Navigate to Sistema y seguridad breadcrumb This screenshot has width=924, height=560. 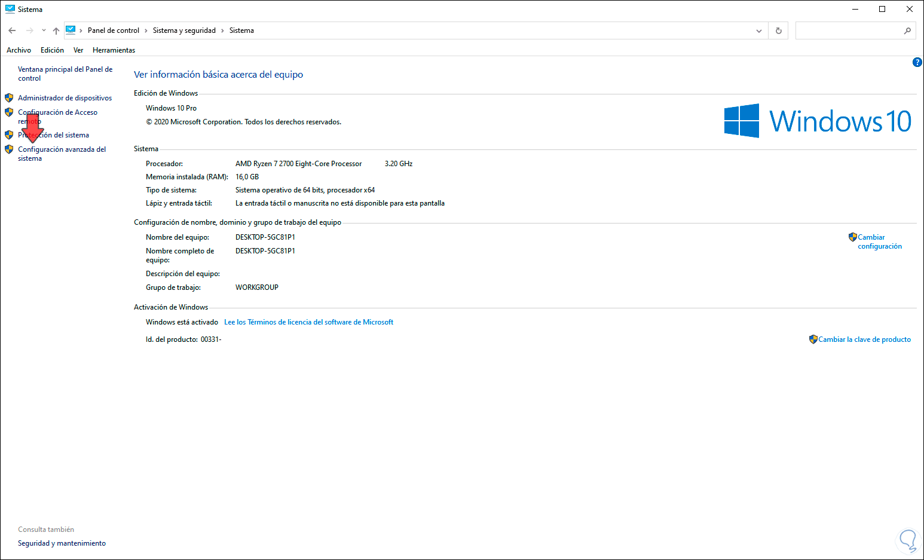click(x=184, y=30)
